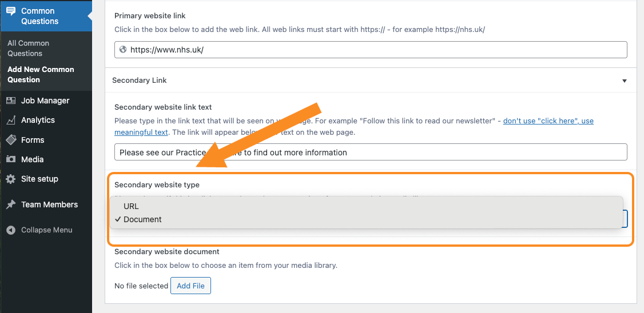The height and width of the screenshot is (313, 644).
Task: Open Add New Common Question submenu item
Action: 41,75
